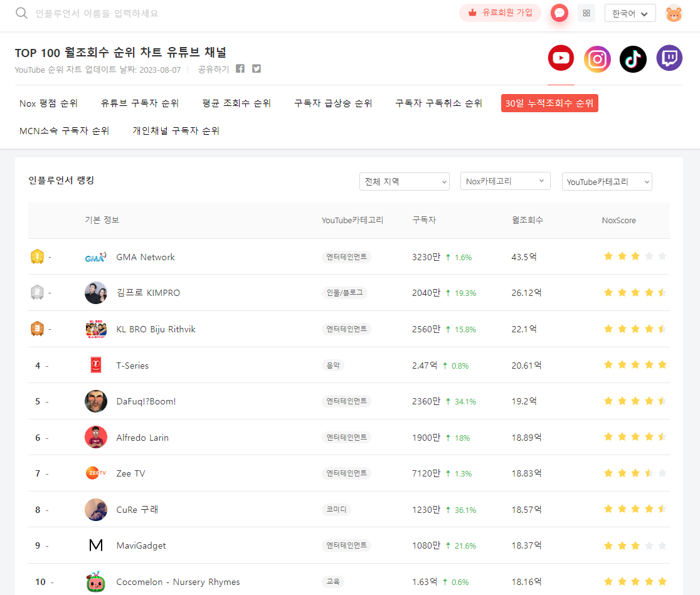
Task: Click 인물/블로그 category tag for KIMPRO
Action: pos(344,293)
